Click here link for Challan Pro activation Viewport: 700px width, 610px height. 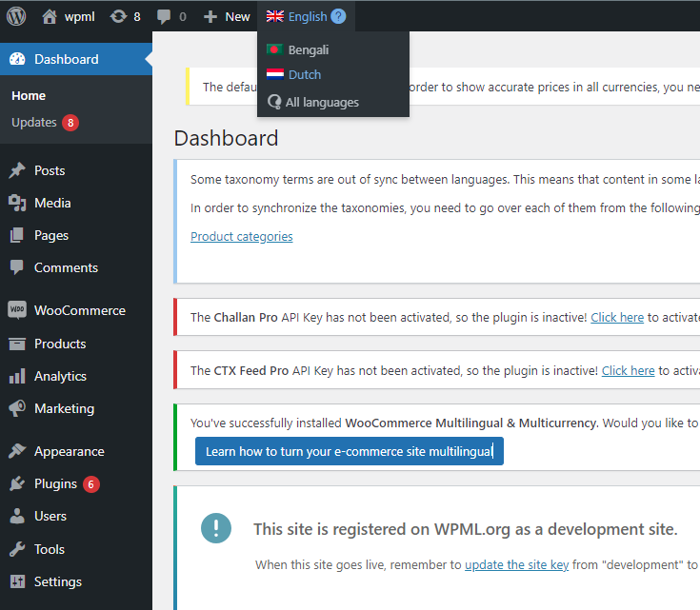coord(617,317)
